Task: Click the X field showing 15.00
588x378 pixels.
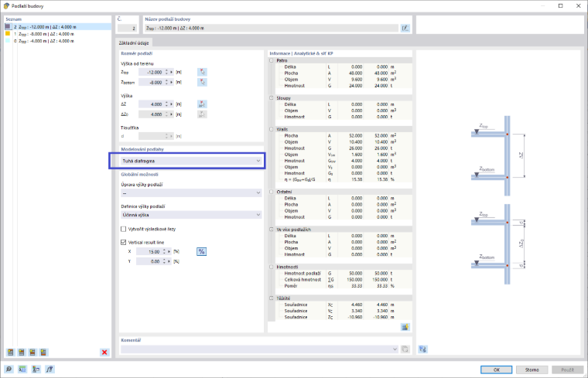Action: pyautogui.click(x=149, y=252)
